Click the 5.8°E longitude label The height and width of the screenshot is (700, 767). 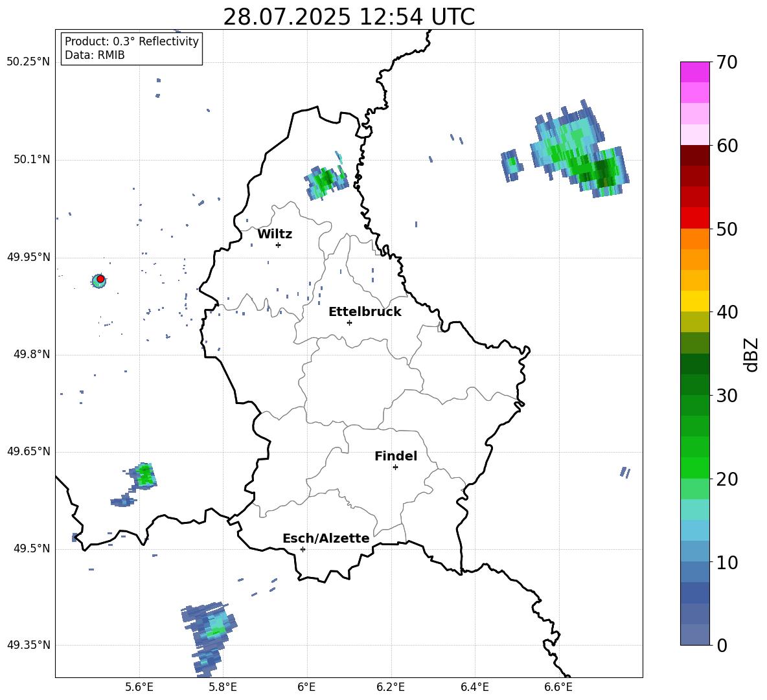pos(223,688)
